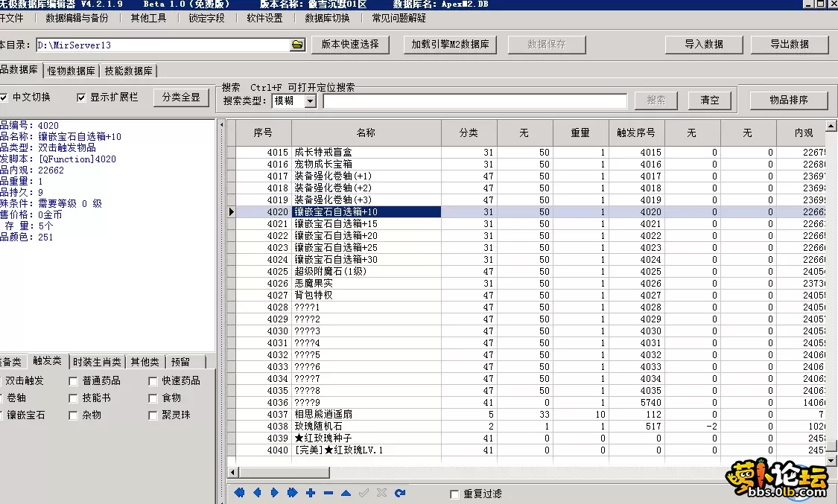The width and height of the screenshot is (838, 504).
Task: Enable the 普通药品 checkbox
Action: 73,381
